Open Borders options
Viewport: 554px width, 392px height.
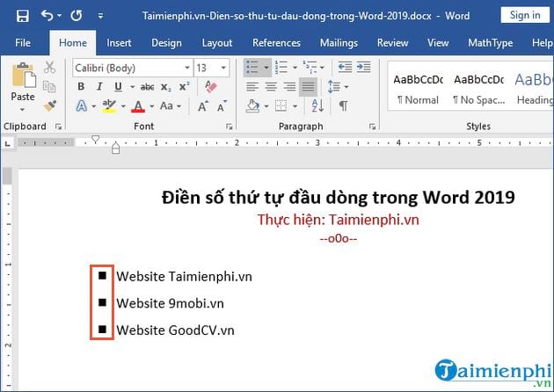point(281,106)
